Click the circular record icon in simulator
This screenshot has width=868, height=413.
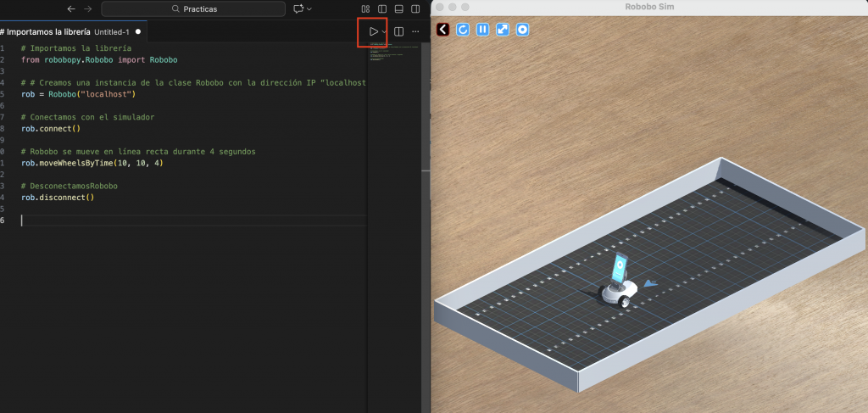tap(523, 29)
